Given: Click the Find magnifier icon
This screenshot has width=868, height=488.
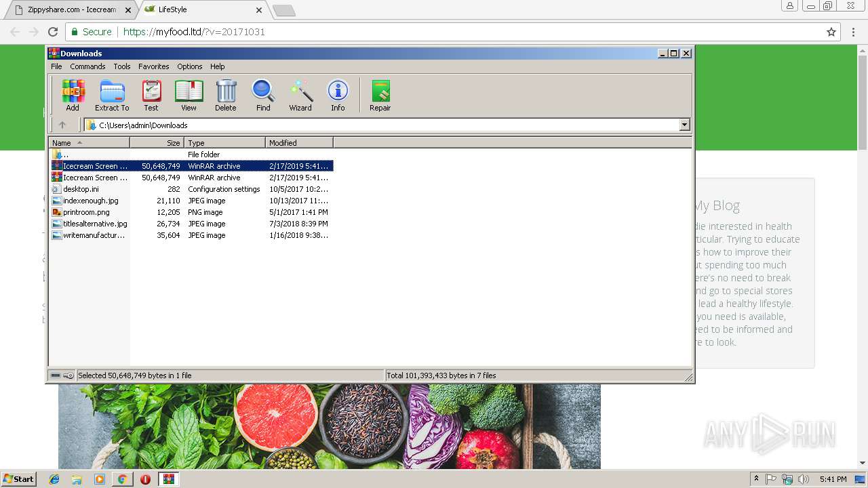Looking at the screenshot, I should 263,95.
